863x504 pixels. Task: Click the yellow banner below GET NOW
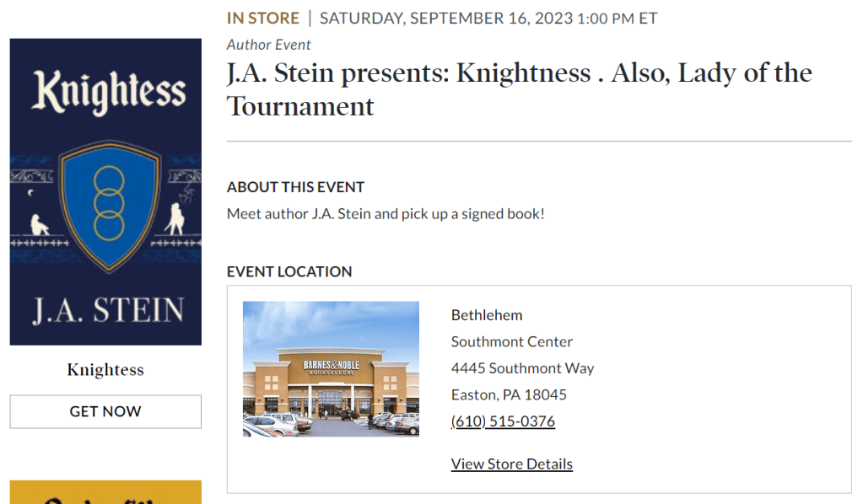(105, 491)
